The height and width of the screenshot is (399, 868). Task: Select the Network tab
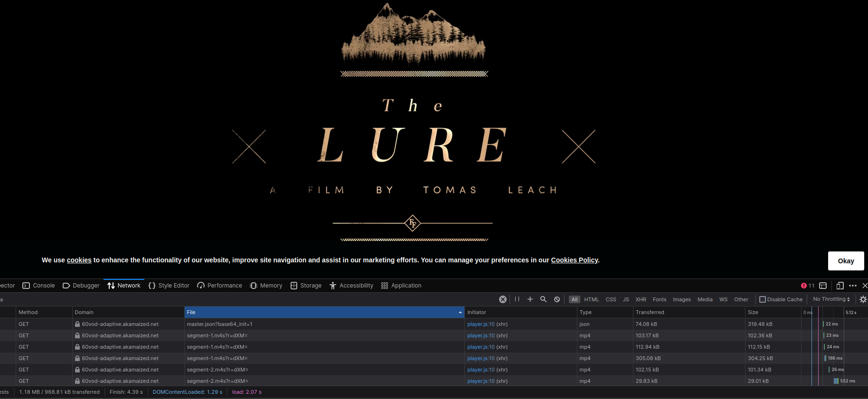point(124,286)
